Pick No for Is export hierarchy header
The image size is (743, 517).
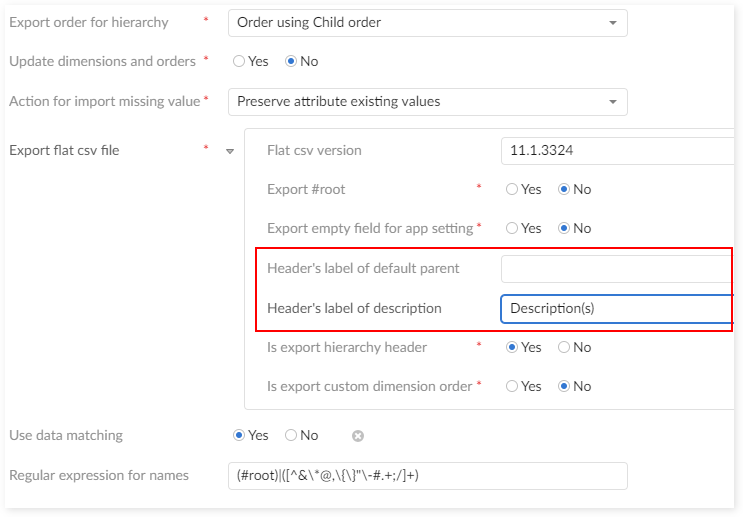[565, 347]
